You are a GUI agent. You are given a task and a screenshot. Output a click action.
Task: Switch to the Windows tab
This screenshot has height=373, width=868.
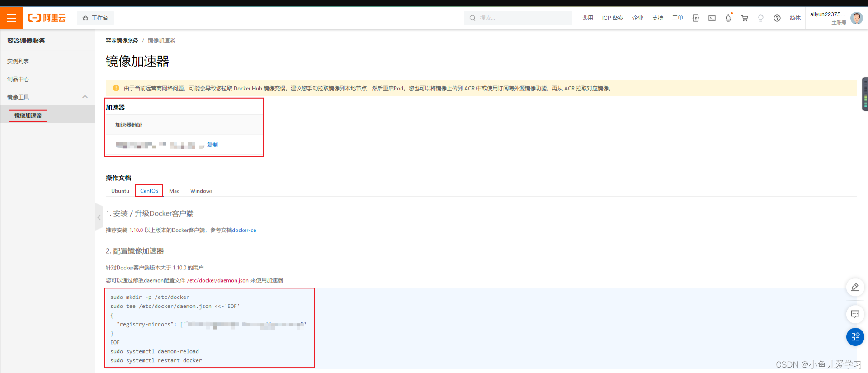coord(201,191)
